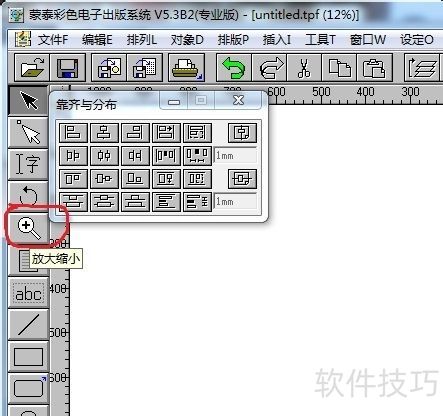
Task: Open the 排列L menu
Action: click(142, 40)
